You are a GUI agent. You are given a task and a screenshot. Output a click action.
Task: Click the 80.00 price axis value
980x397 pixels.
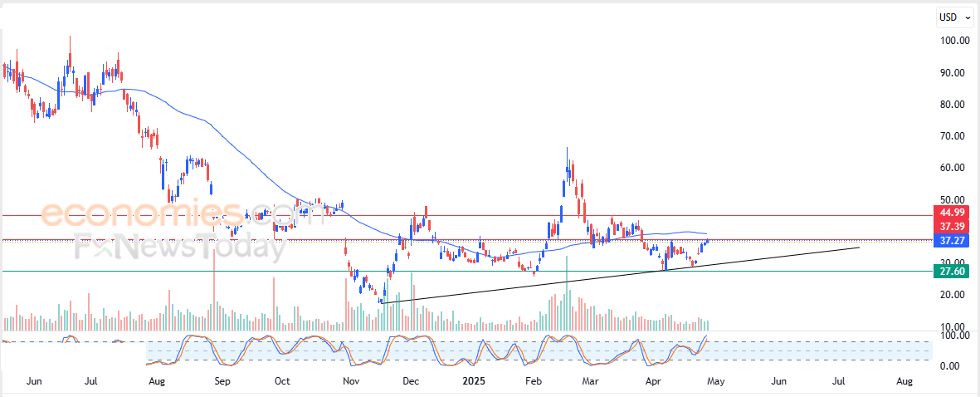953,105
